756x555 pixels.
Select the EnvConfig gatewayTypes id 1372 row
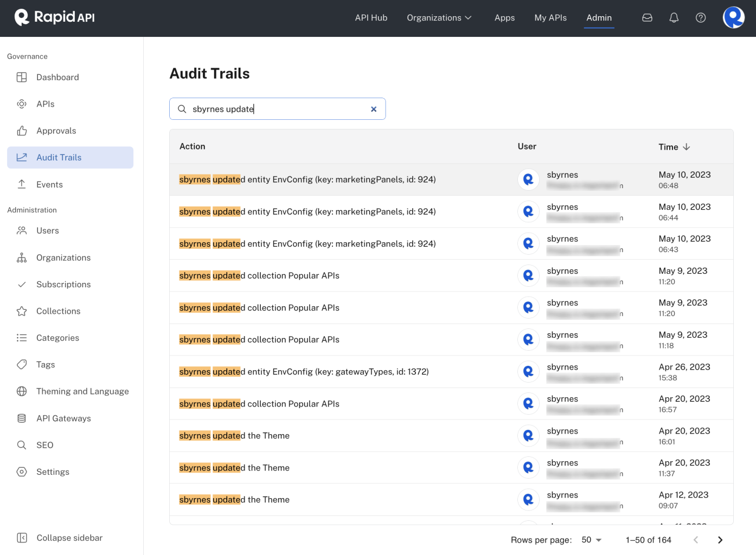[x=451, y=372]
